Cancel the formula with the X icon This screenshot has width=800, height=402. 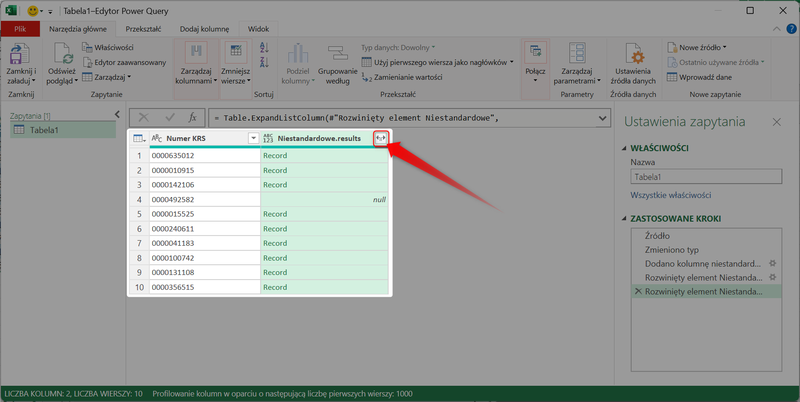coord(144,118)
